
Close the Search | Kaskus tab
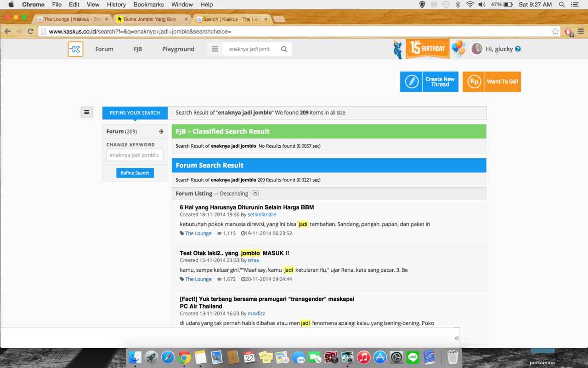click(x=266, y=19)
